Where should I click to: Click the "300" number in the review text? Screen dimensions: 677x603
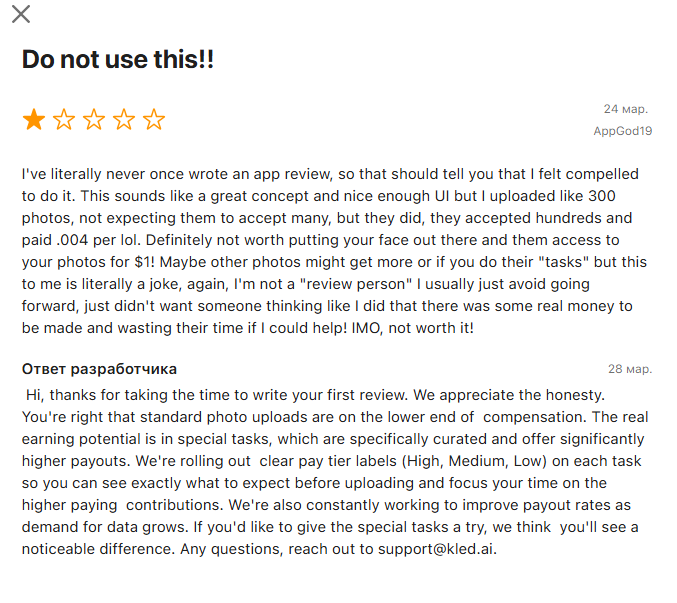602,196
